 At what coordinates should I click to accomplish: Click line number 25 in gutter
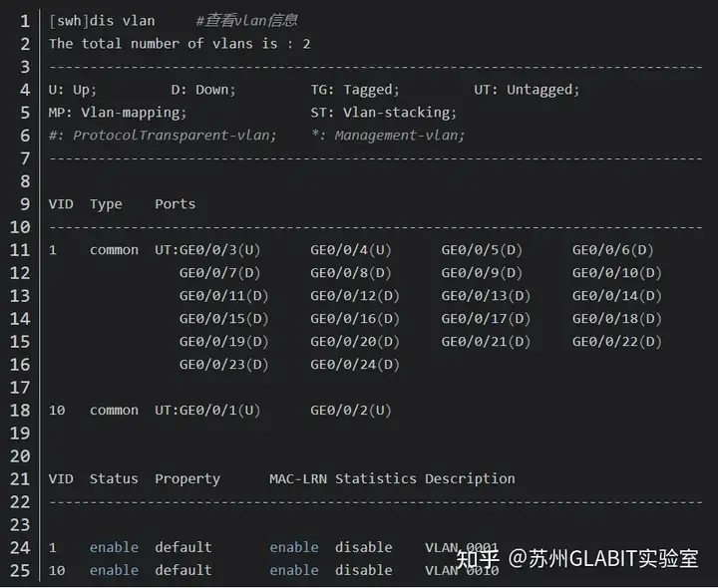20,570
